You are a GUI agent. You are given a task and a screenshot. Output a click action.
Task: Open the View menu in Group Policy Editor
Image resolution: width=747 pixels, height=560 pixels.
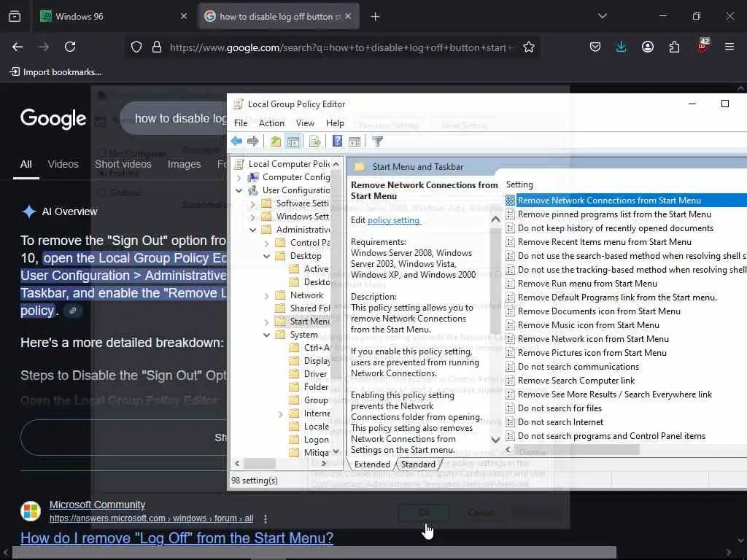305,122
